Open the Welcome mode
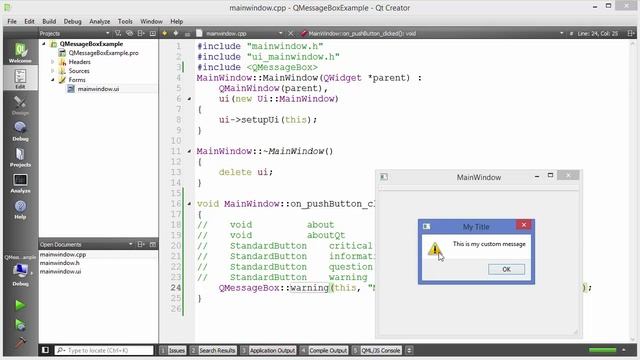The image size is (640, 360). click(20, 53)
